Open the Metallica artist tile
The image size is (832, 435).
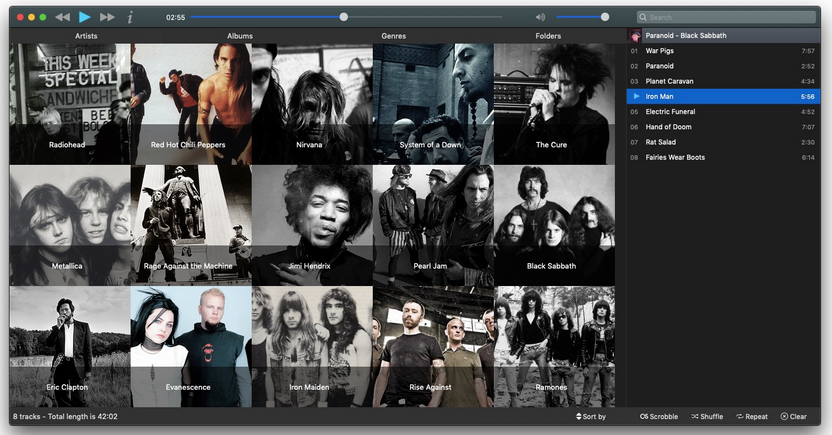(70, 225)
